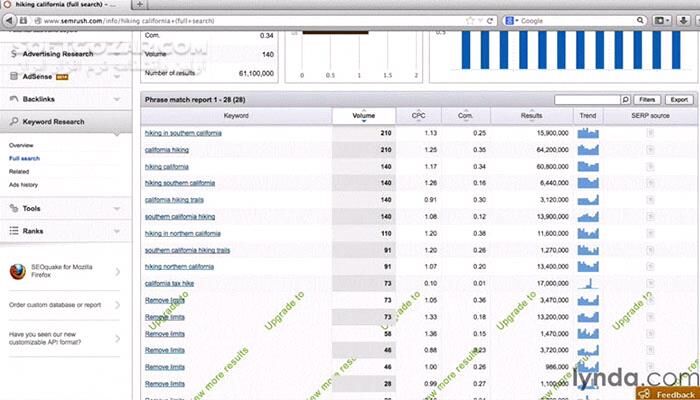Click the search magnifier icon beside filter box

tap(626, 100)
